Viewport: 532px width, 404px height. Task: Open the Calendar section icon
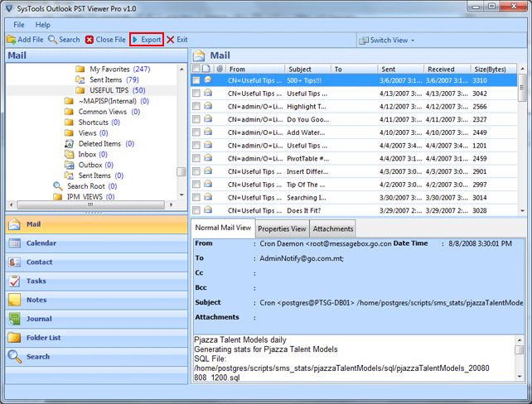[14, 243]
